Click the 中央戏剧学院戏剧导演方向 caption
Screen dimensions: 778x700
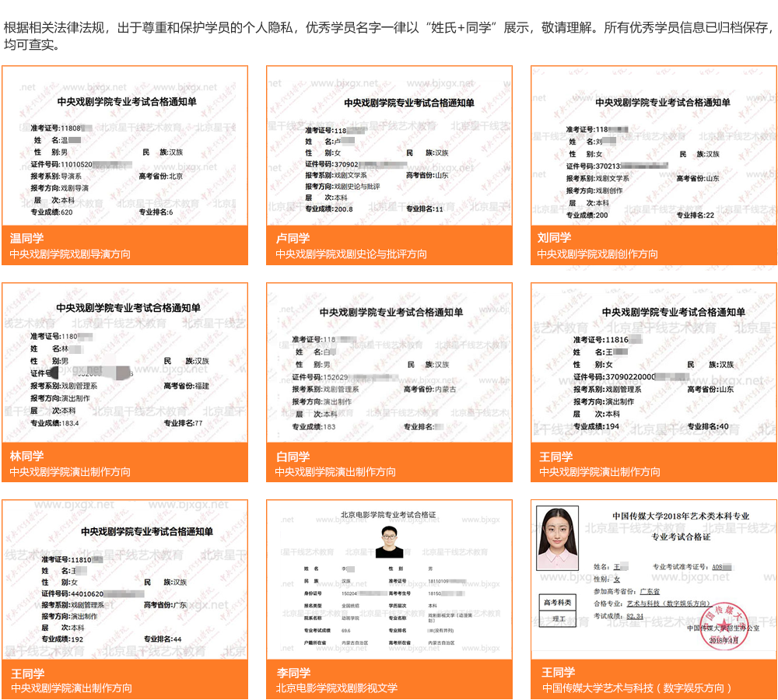coord(70,254)
